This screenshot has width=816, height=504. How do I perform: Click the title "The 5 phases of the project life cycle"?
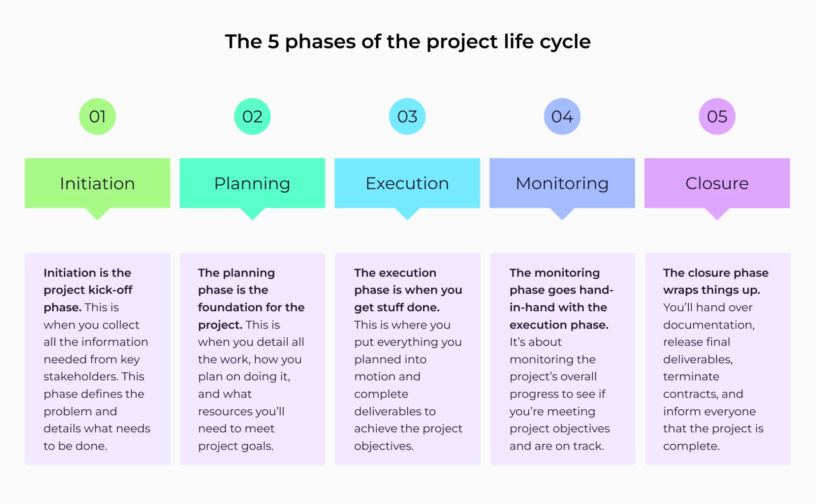pos(408,41)
